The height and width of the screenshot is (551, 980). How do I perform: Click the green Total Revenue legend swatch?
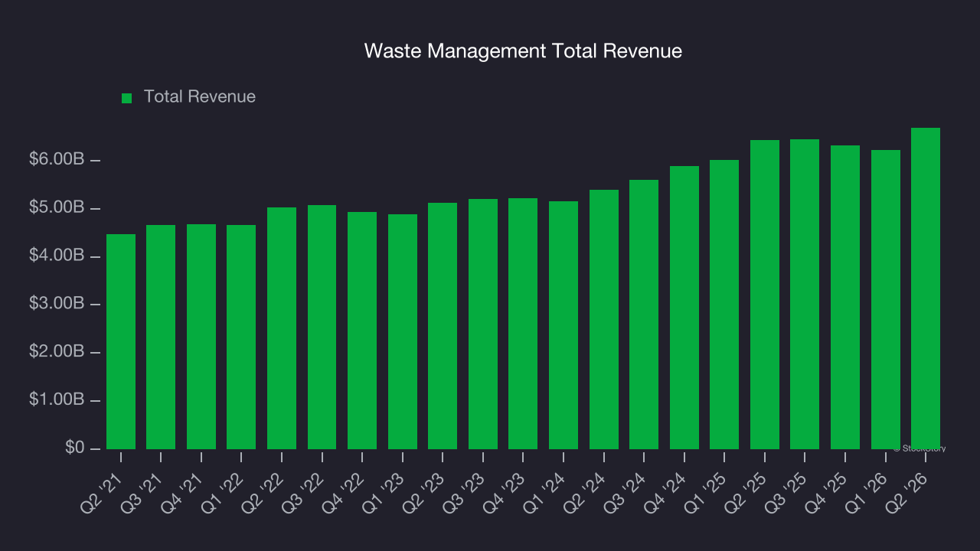pos(127,98)
